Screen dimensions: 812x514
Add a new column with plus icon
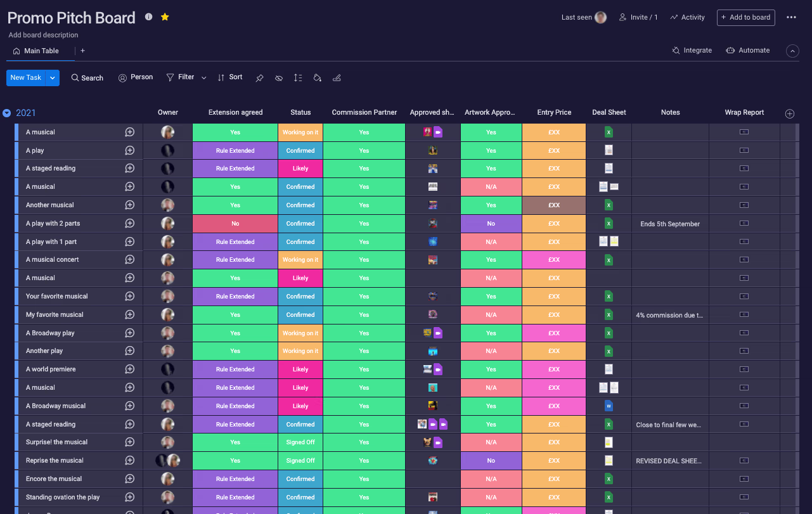pyautogui.click(x=789, y=113)
